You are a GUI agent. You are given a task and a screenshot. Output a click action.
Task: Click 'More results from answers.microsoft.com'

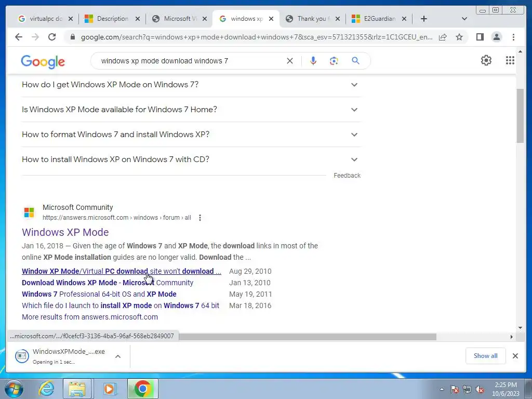tap(90, 317)
